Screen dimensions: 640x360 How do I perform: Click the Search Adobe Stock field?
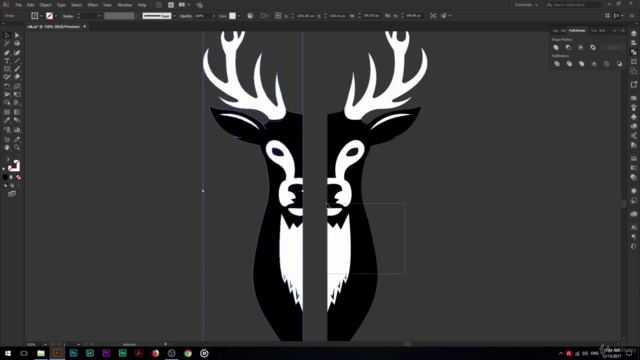coord(573,5)
